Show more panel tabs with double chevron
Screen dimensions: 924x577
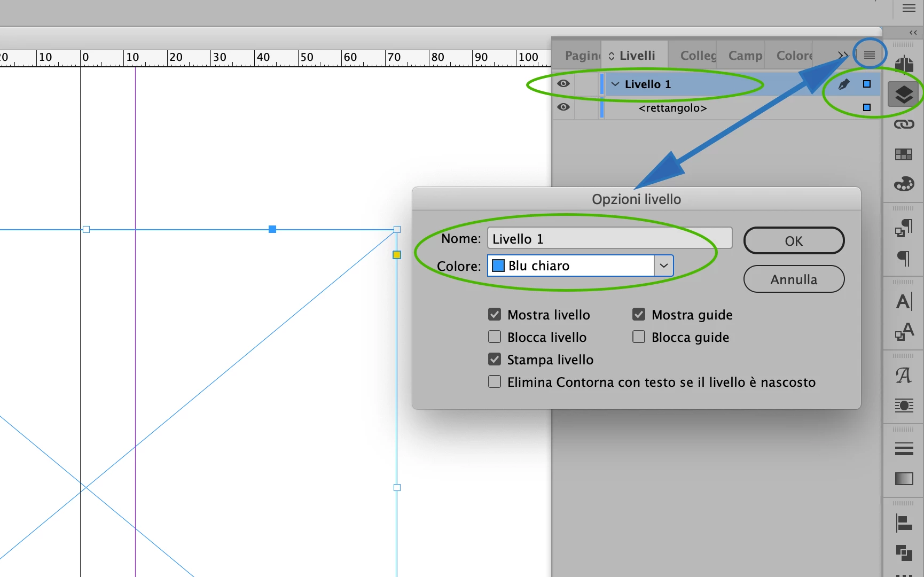click(x=843, y=55)
